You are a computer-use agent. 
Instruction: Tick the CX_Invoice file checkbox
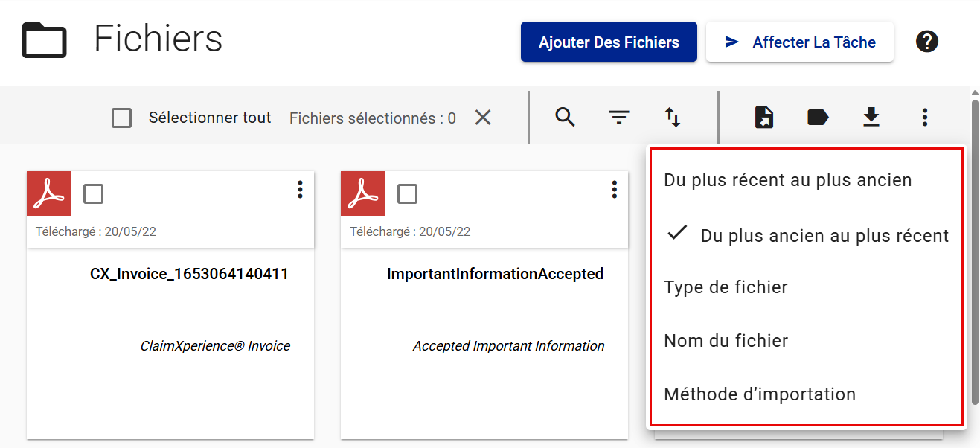pyautogui.click(x=94, y=193)
